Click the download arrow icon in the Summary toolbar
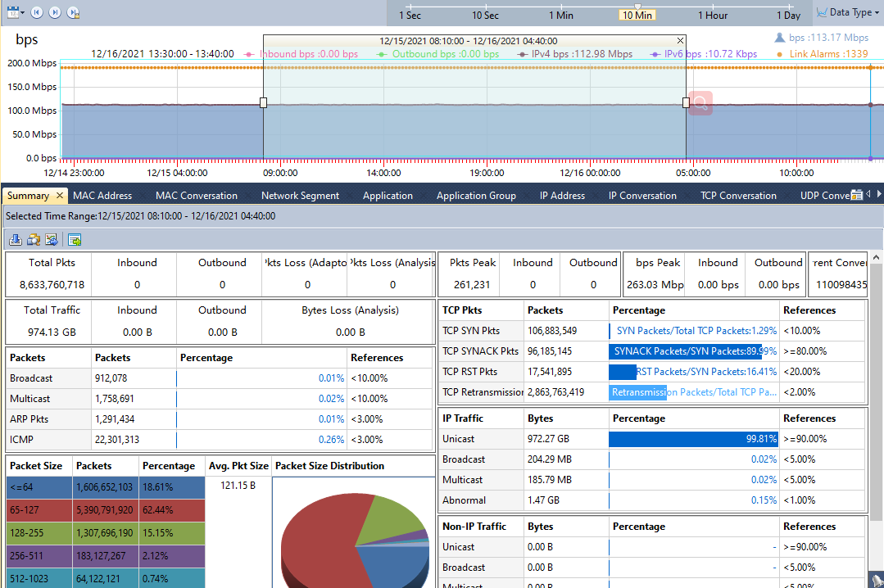884x588 pixels. point(15,239)
